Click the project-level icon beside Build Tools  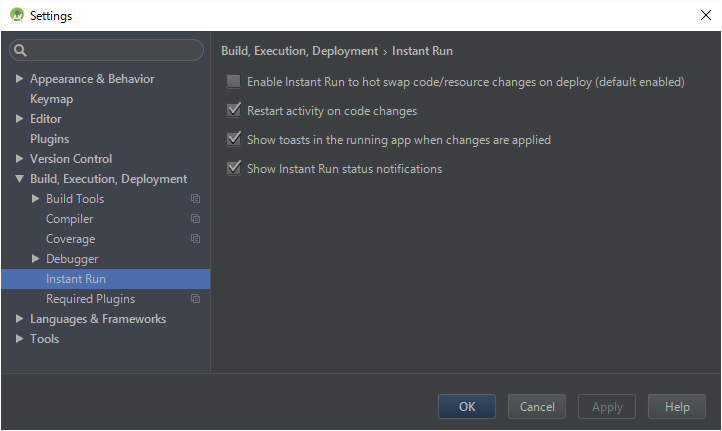tap(196, 199)
